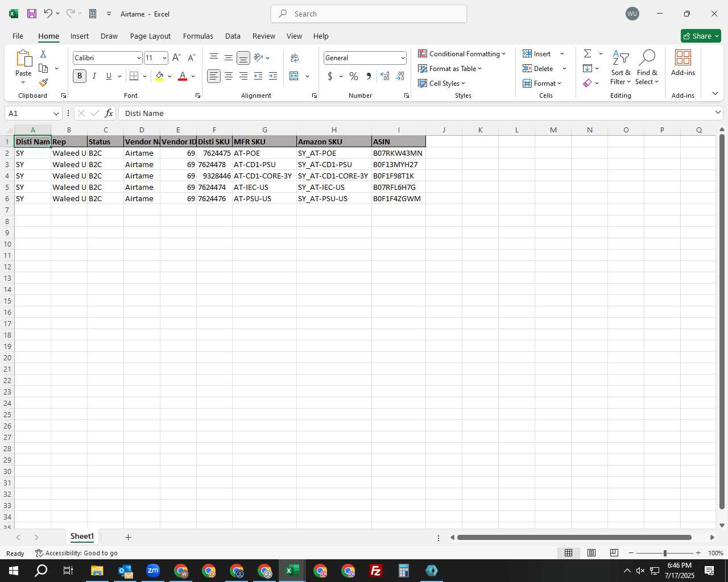This screenshot has width=728, height=582.
Task: Open the font size dropdown
Action: click(164, 58)
